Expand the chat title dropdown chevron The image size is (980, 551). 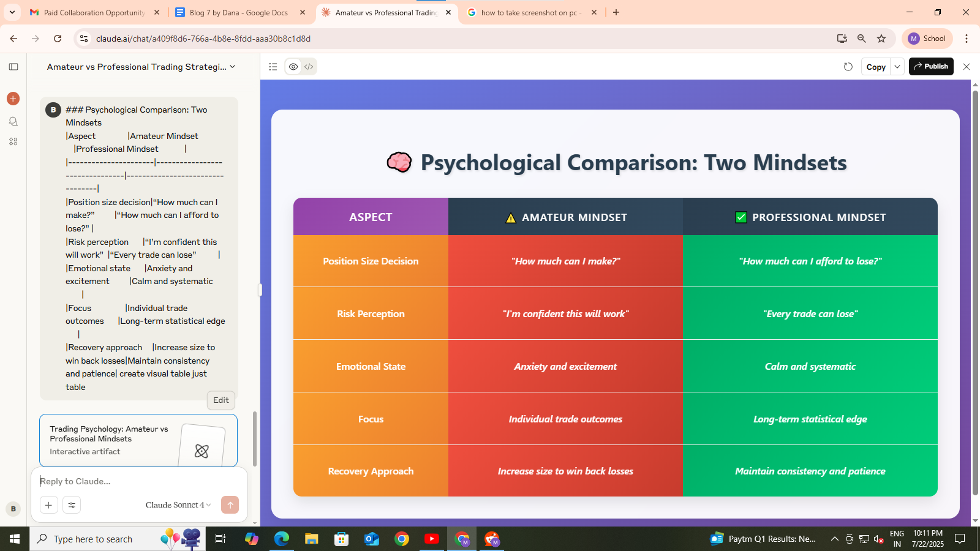tap(233, 67)
